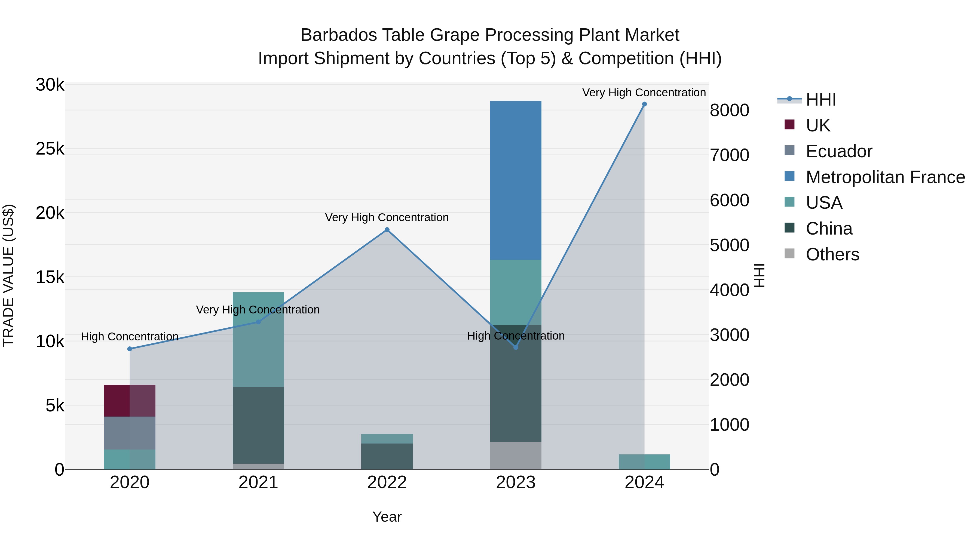Click the 'Year' x-axis title
This screenshot has height=551, width=980.
(x=387, y=517)
